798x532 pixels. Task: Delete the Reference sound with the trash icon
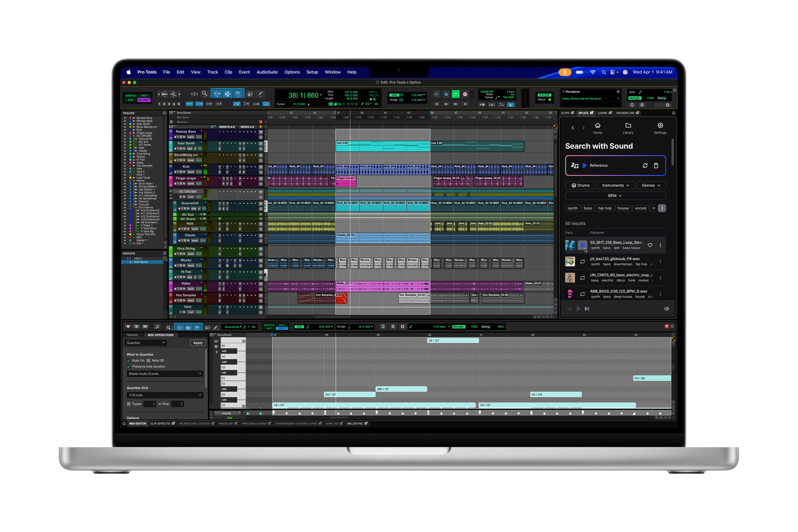(656, 165)
